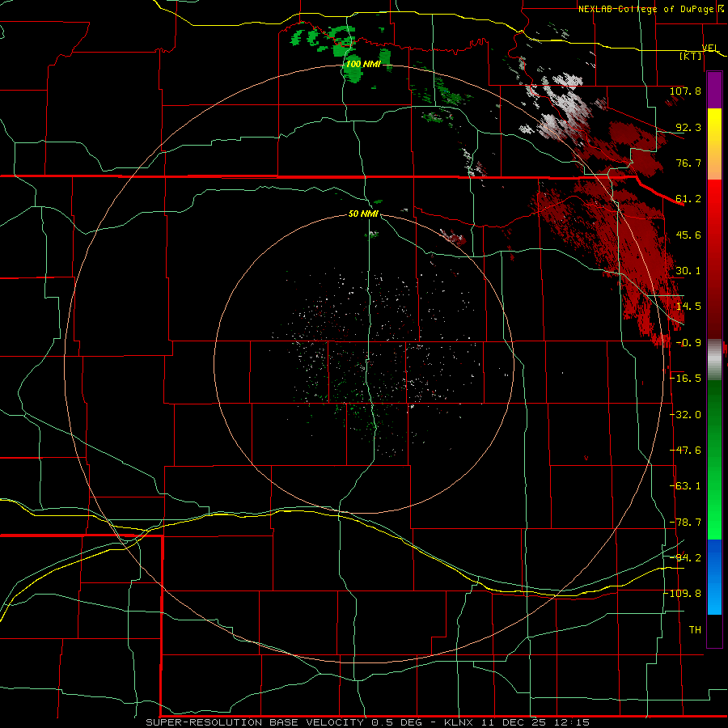Click the gray near-zero segment of the color bar
Viewport: 728px width, 728px height.
[714, 360]
